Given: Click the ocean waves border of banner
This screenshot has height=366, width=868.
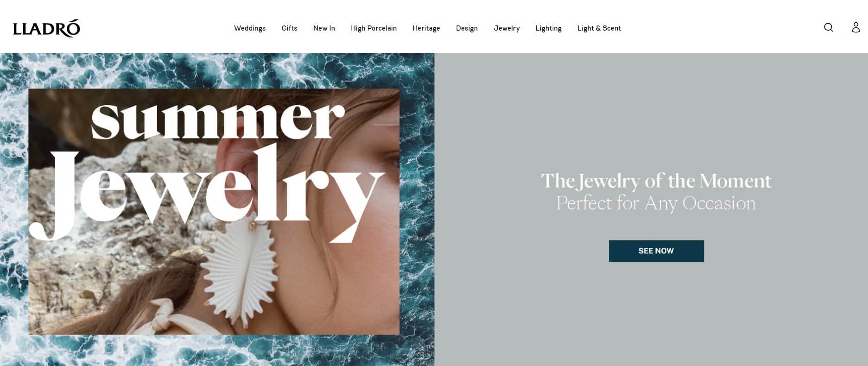Looking at the screenshot, I should coord(217,69).
